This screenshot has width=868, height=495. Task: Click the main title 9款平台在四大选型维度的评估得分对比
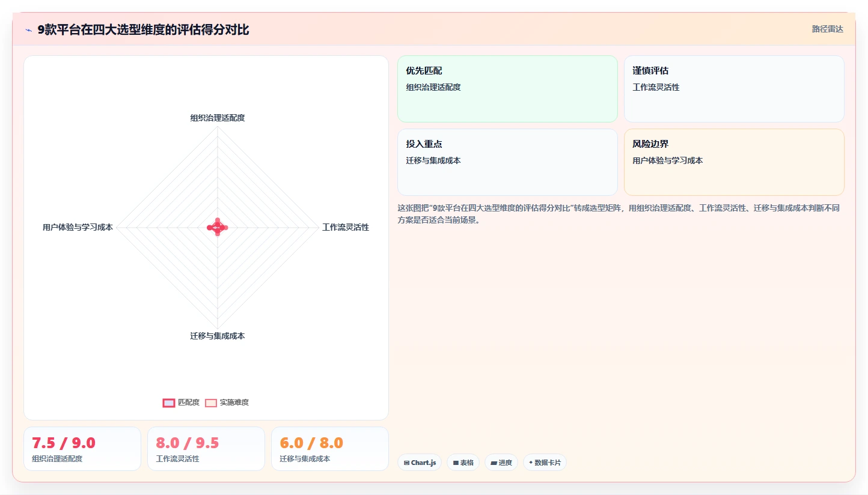(143, 29)
